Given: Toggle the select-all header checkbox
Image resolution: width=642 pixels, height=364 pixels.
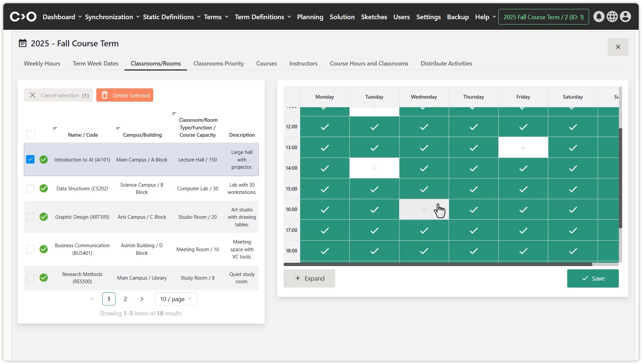Looking at the screenshot, I should coord(30,134).
